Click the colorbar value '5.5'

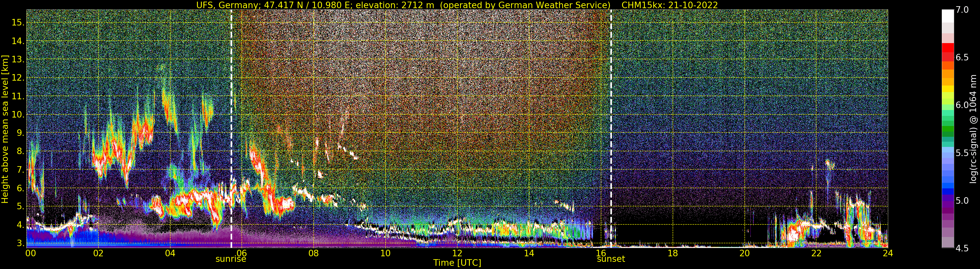[961, 153]
